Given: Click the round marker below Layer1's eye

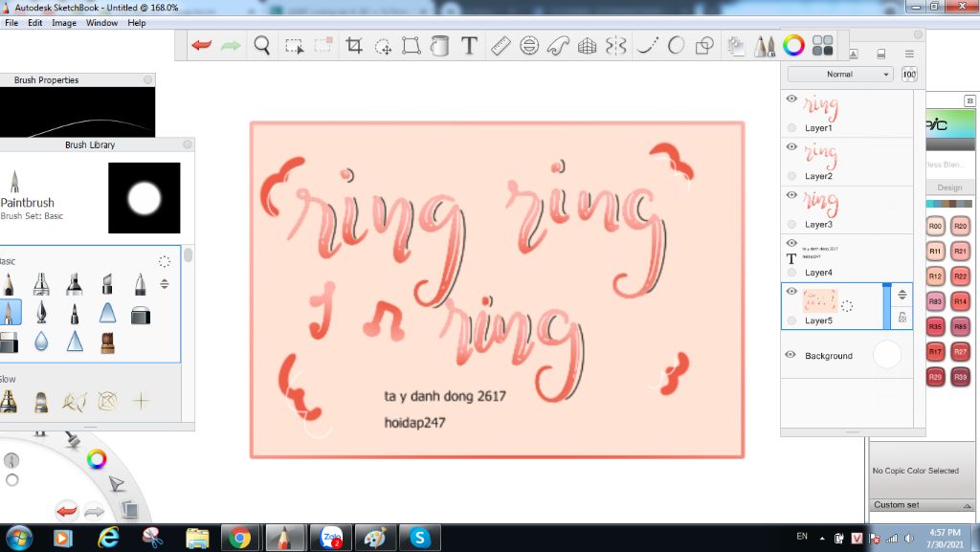Looking at the screenshot, I should pos(791,127).
